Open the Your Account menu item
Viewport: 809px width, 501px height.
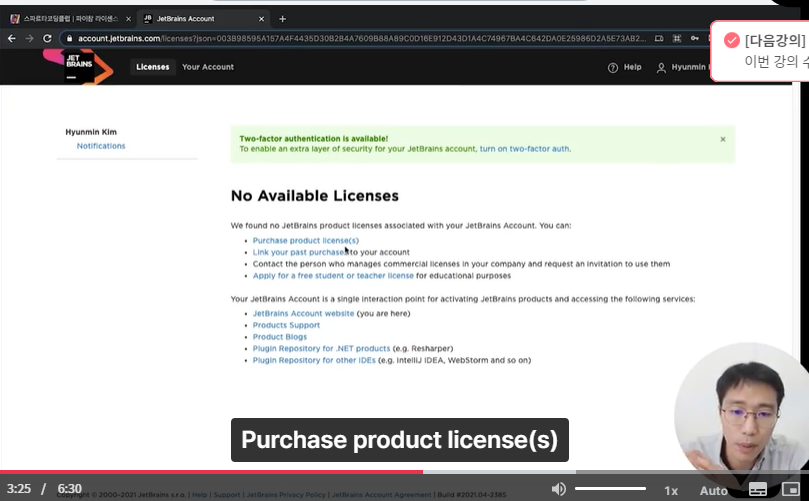click(x=208, y=67)
